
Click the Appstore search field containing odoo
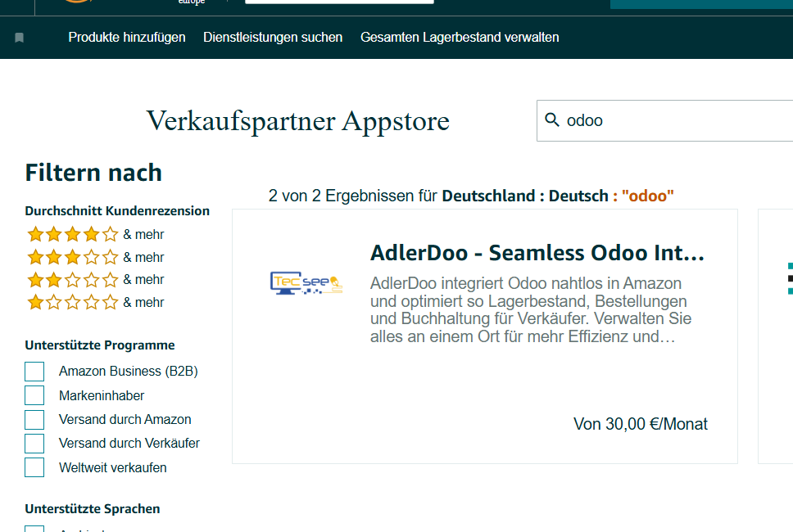click(x=672, y=120)
